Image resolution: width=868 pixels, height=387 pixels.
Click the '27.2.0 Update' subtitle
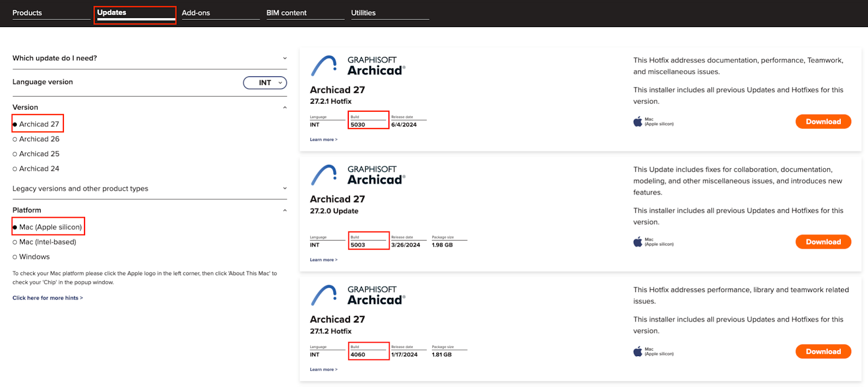[x=334, y=211]
